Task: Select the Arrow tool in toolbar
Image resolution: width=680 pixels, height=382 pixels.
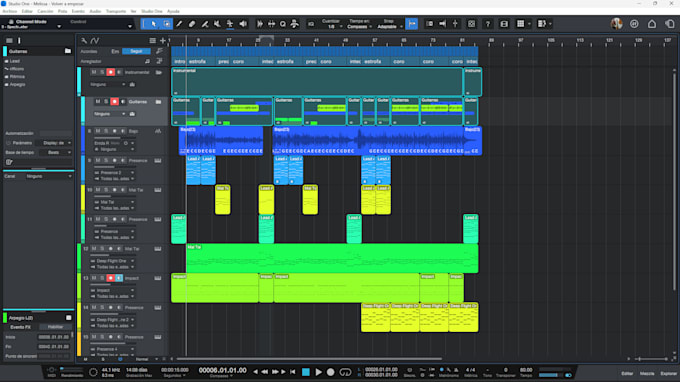Action: pos(154,24)
